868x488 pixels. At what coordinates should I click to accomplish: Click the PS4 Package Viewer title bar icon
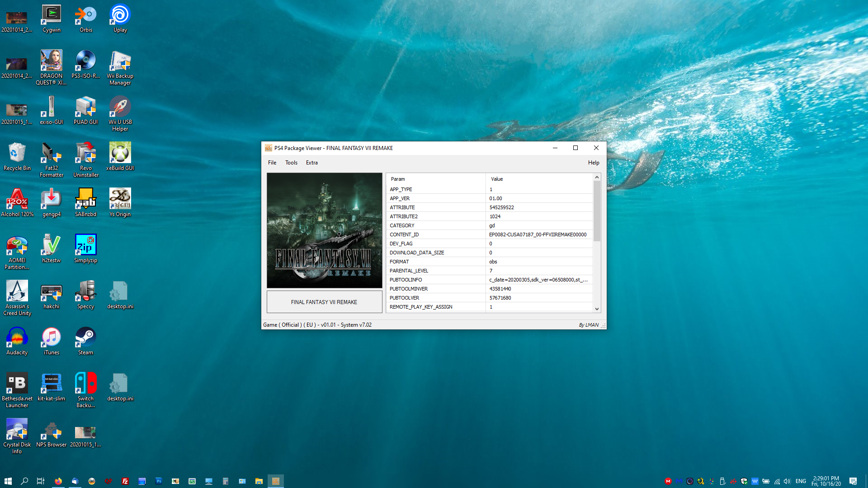[x=268, y=148]
